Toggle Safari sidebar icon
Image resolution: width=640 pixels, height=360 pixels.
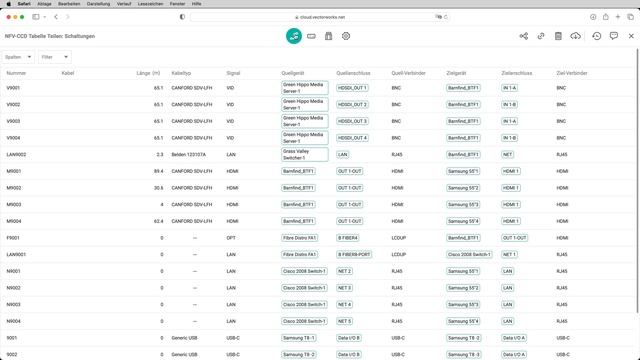click(36, 17)
